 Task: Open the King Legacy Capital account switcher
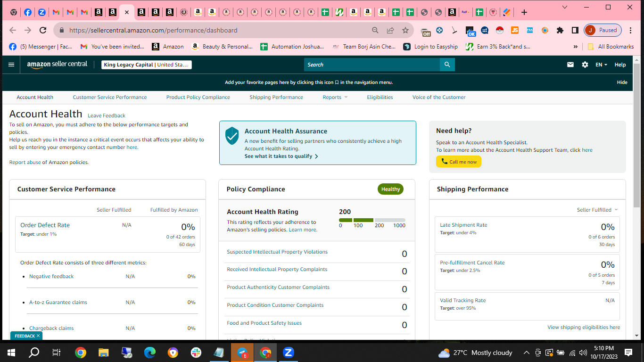(147, 65)
